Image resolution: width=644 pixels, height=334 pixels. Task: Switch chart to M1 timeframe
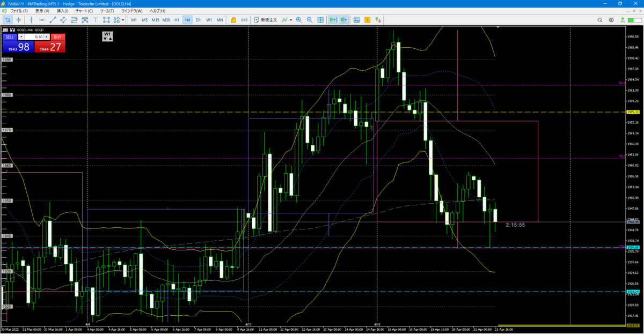click(134, 20)
